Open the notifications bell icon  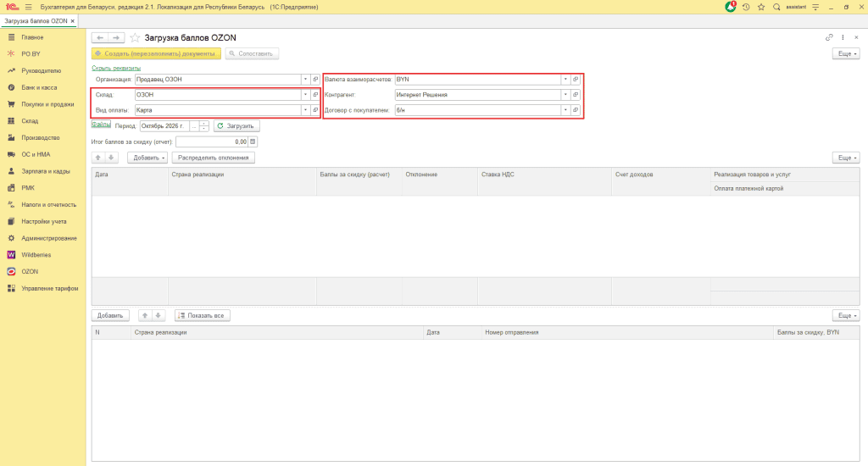(x=731, y=7)
